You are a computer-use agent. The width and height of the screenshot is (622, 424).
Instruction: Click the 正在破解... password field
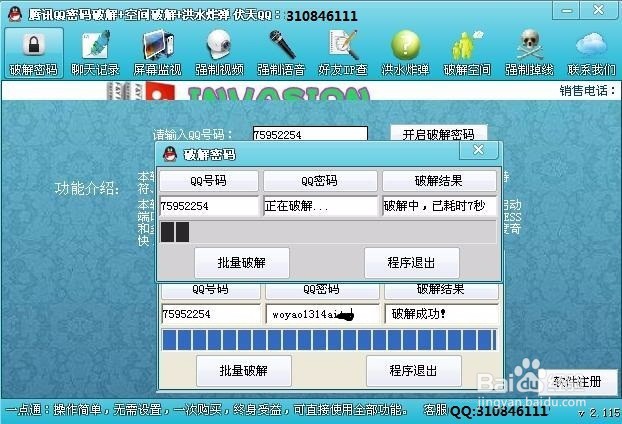tap(321, 206)
